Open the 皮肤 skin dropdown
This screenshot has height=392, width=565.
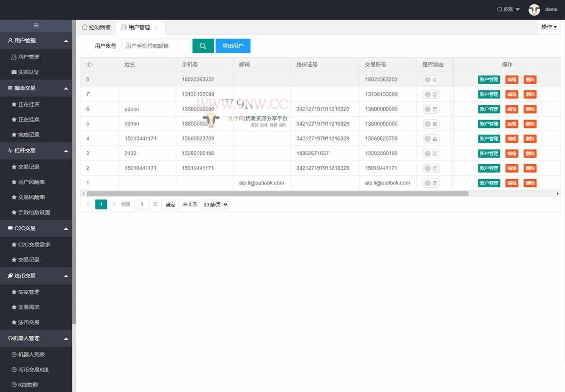pos(508,9)
